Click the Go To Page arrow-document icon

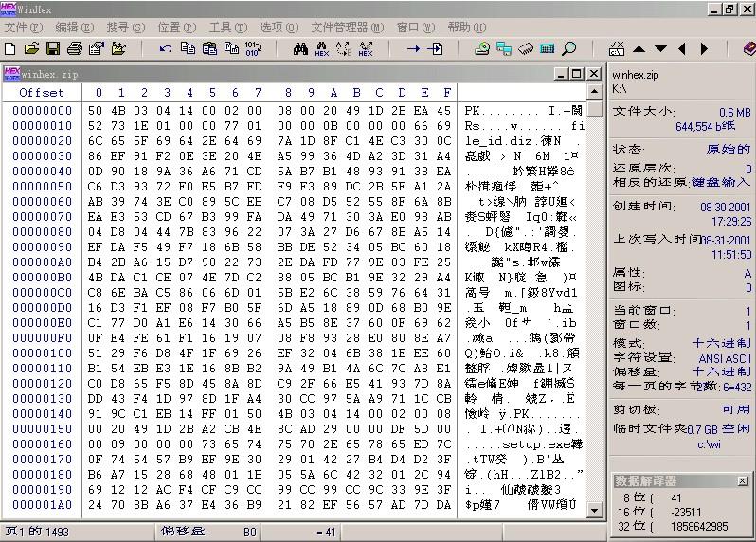tap(436, 48)
